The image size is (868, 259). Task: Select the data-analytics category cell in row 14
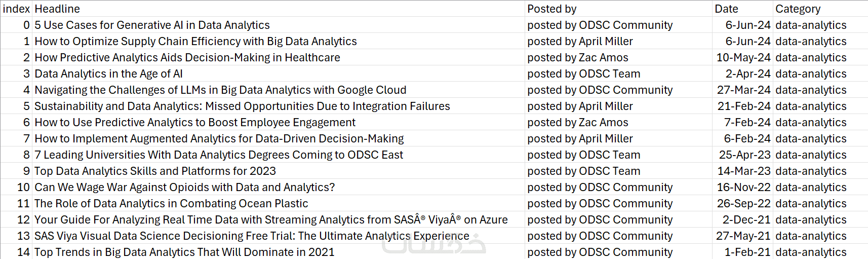[x=810, y=252]
